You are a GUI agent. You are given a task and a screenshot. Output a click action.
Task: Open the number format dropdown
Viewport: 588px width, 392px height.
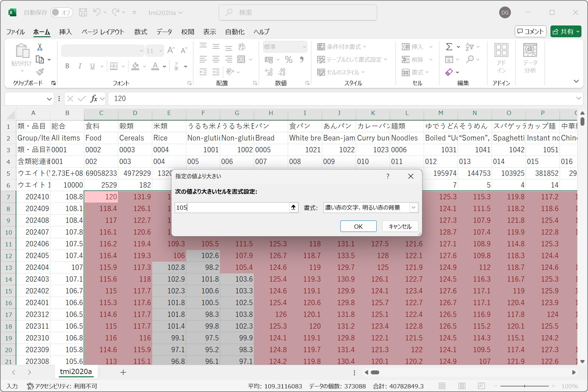tap(304, 47)
